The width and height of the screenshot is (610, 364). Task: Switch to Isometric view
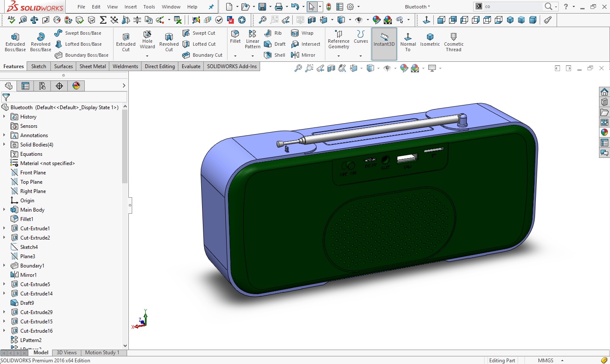430,39
